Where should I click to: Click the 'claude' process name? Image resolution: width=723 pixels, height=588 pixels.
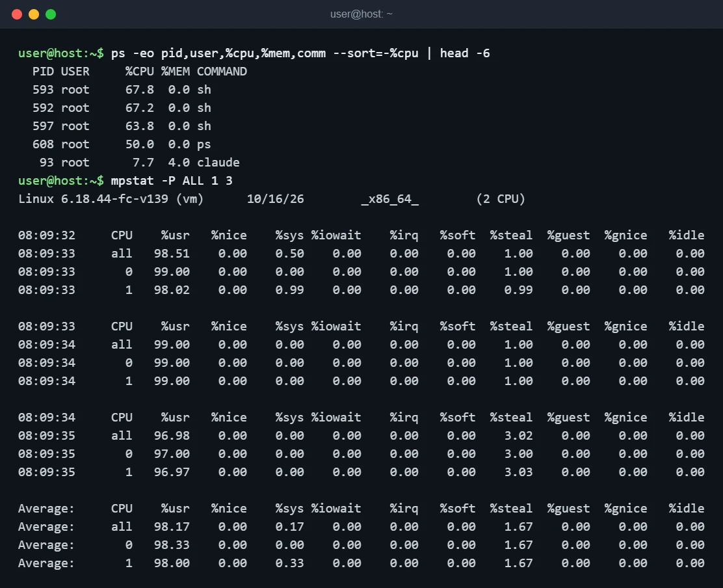[218, 163]
